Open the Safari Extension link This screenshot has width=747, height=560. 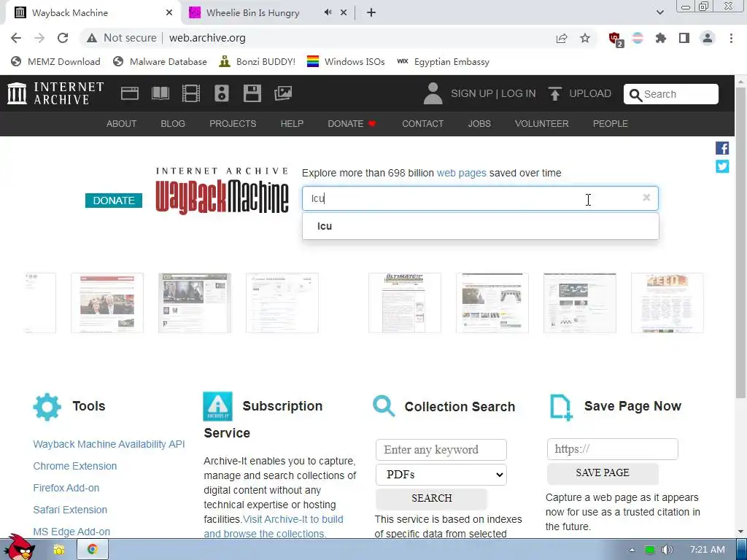[x=70, y=510]
